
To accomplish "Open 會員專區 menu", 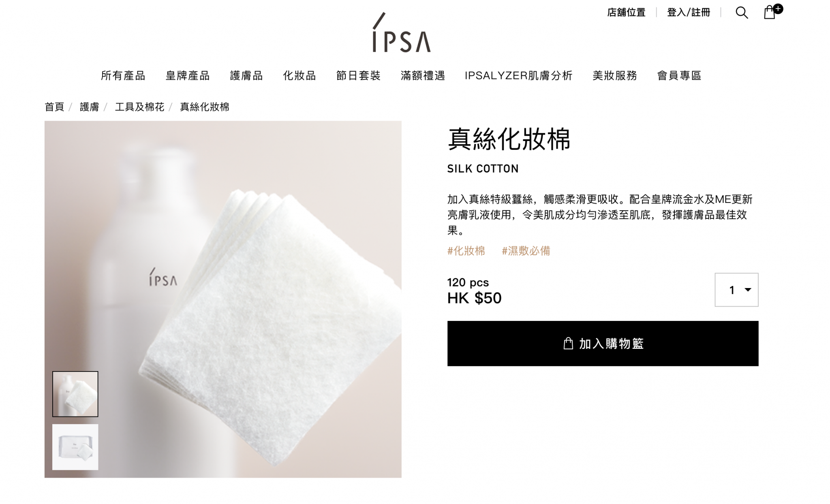I will click(679, 76).
